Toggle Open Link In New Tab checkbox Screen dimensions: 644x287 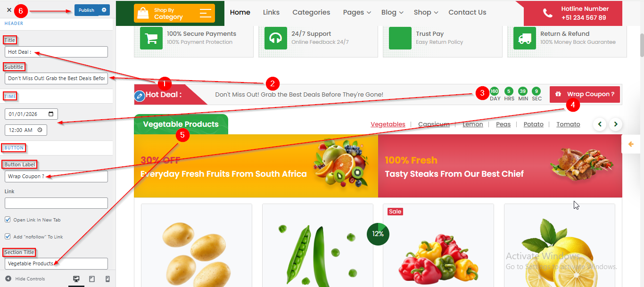pyautogui.click(x=8, y=220)
